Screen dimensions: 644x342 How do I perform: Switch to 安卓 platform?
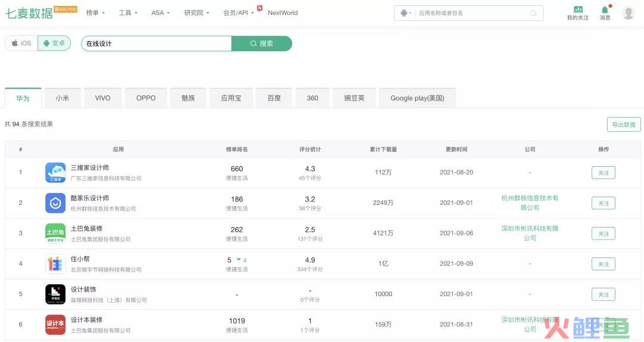coord(54,43)
